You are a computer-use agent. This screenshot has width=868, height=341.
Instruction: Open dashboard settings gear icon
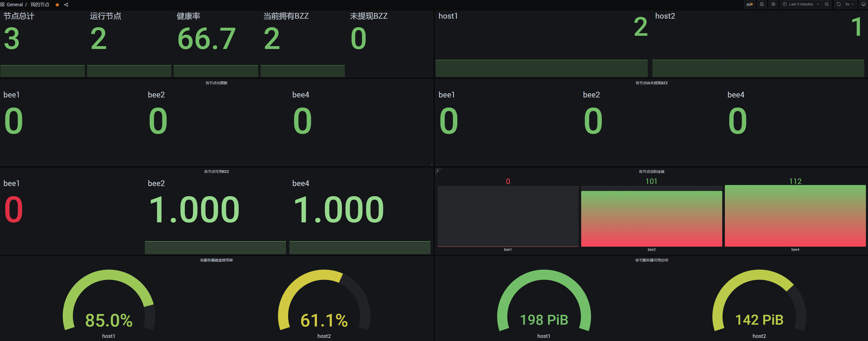pos(773,4)
